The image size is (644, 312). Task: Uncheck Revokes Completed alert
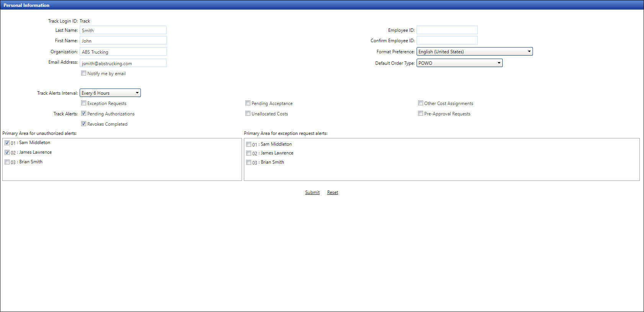coord(83,124)
